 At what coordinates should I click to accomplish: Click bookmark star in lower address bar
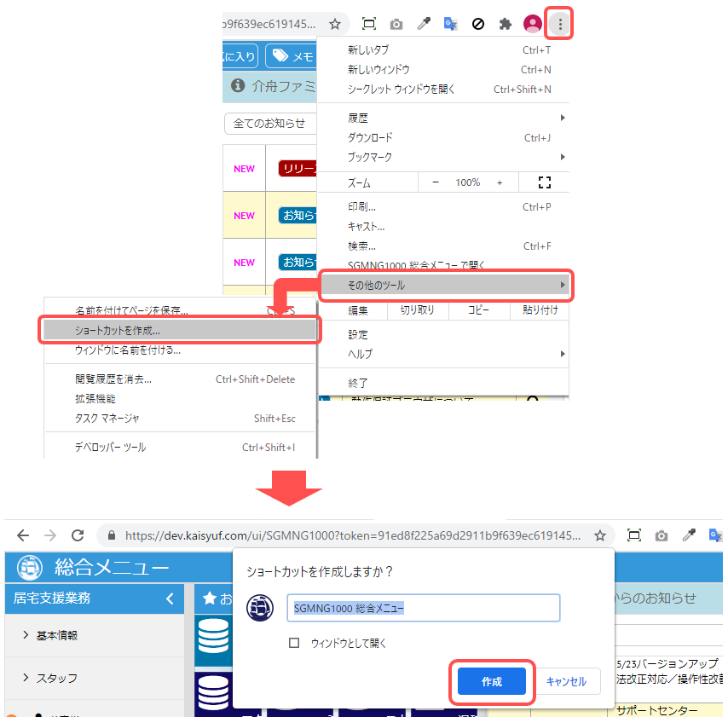(600, 535)
